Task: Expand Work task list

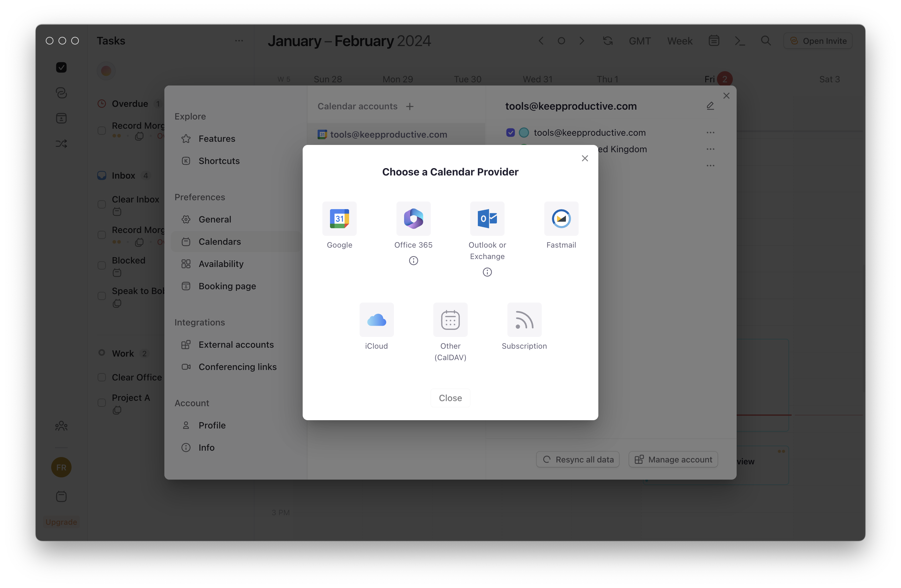Action: pos(123,353)
